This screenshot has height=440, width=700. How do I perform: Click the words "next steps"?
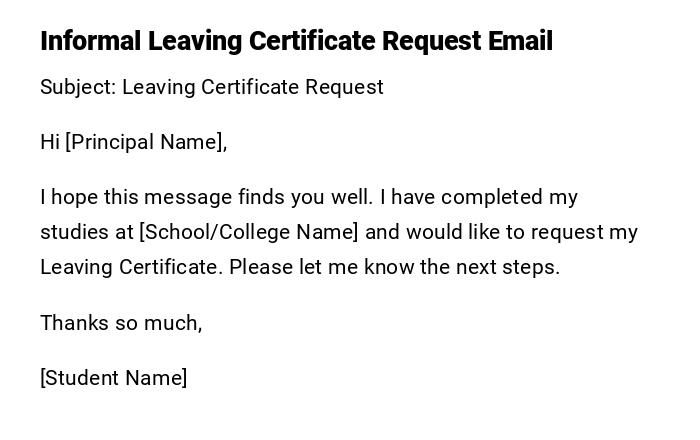tap(509, 267)
